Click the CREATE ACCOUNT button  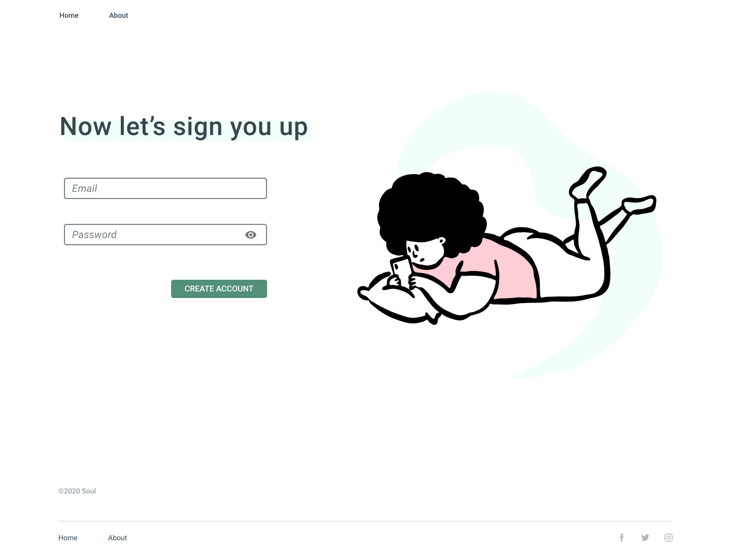click(x=219, y=289)
